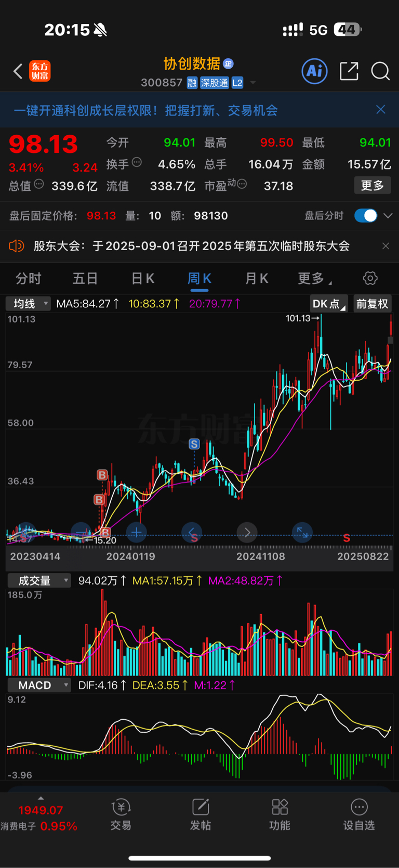Image resolution: width=399 pixels, height=868 pixels.
Task: Tap the orange speaker announcement icon
Action: (17, 246)
